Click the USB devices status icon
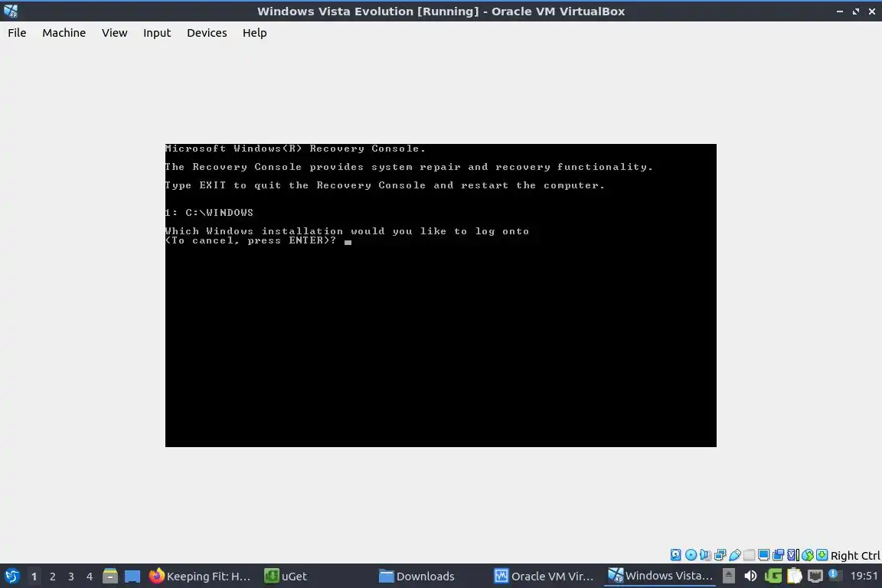The width and height of the screenshot is (882, 588). pyautogui.click(x=735, y=555)
